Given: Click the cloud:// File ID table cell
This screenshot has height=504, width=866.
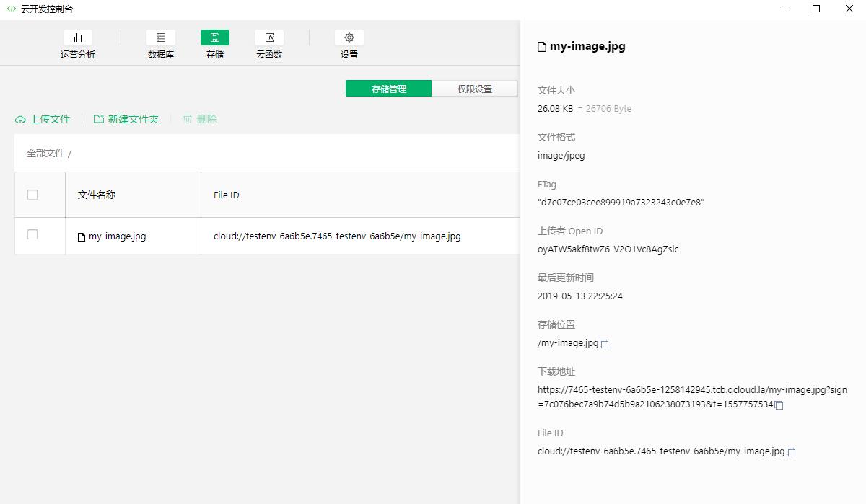Looking at the screenshot, I should click(x=337, y=236).
